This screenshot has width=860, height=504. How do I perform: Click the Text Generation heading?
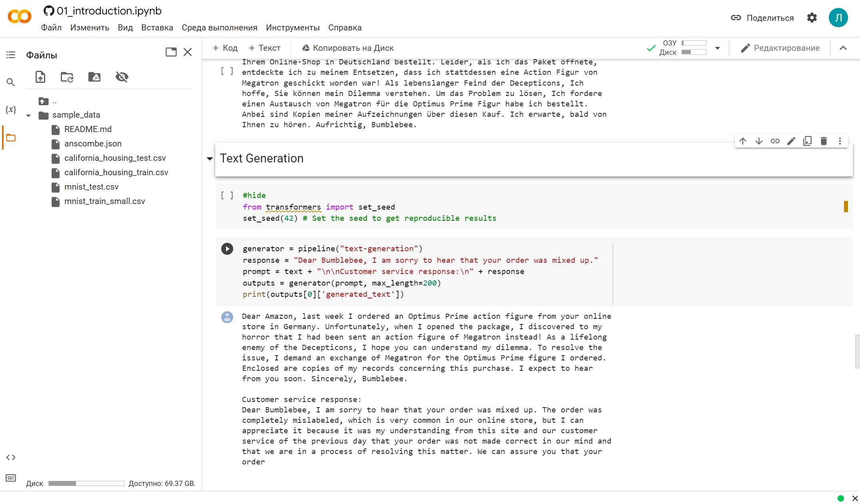click(262, 158)
